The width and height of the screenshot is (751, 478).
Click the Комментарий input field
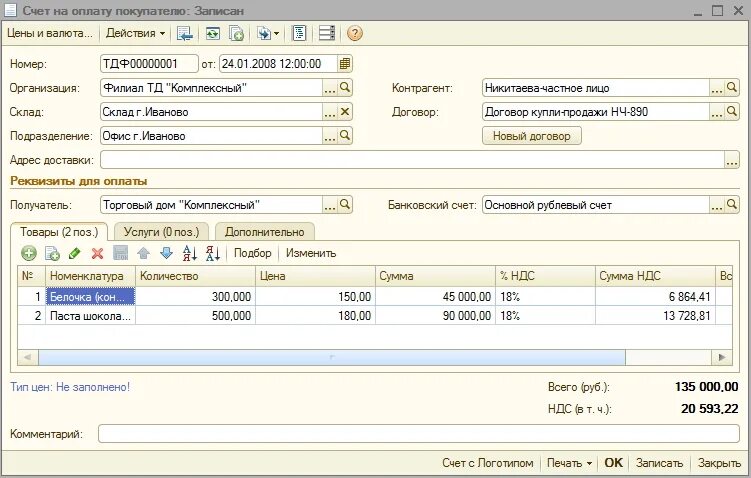[x=419, y=434]
